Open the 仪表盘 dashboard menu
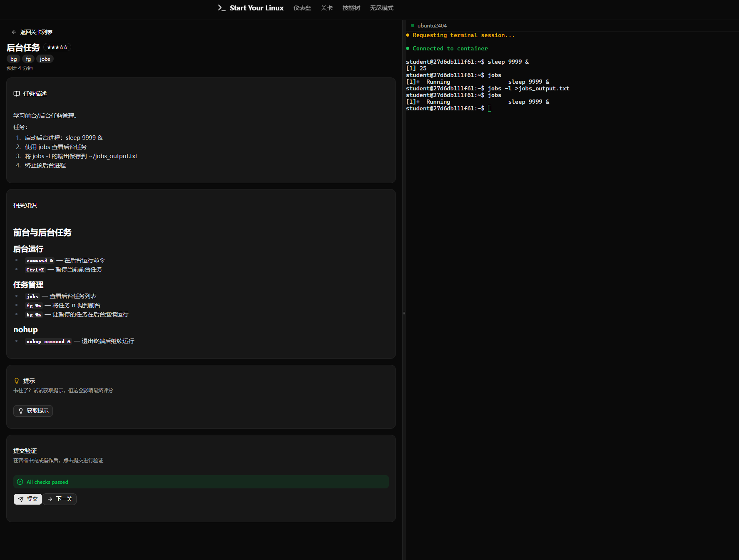This screenshot has height=560, width=739. (302, 8)
